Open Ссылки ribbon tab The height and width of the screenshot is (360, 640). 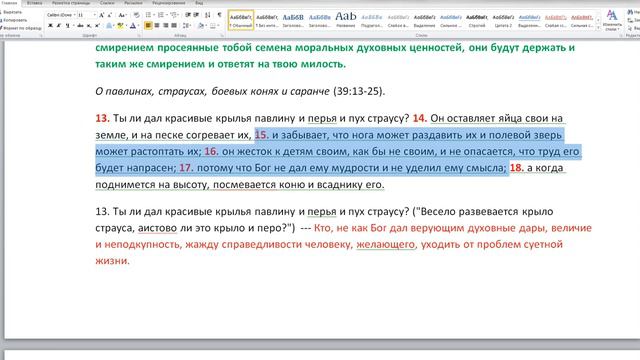pos(107,3)
